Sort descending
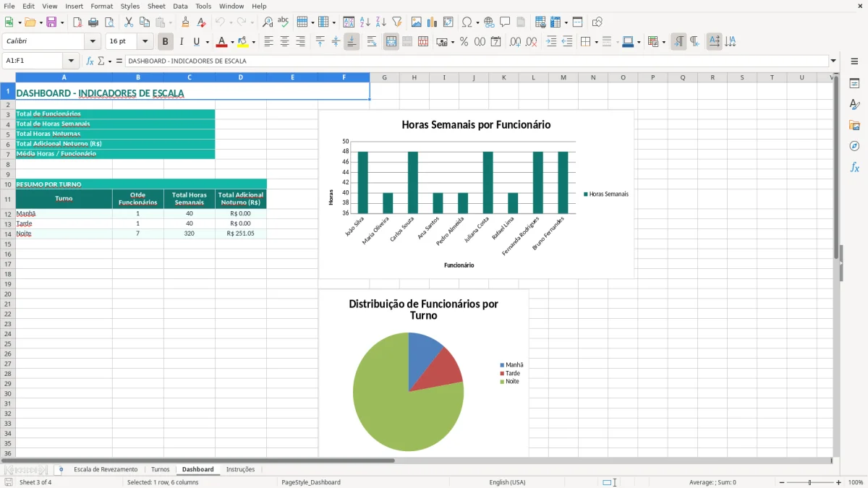This screenshot has height=488, width=868. click(380, 22)
